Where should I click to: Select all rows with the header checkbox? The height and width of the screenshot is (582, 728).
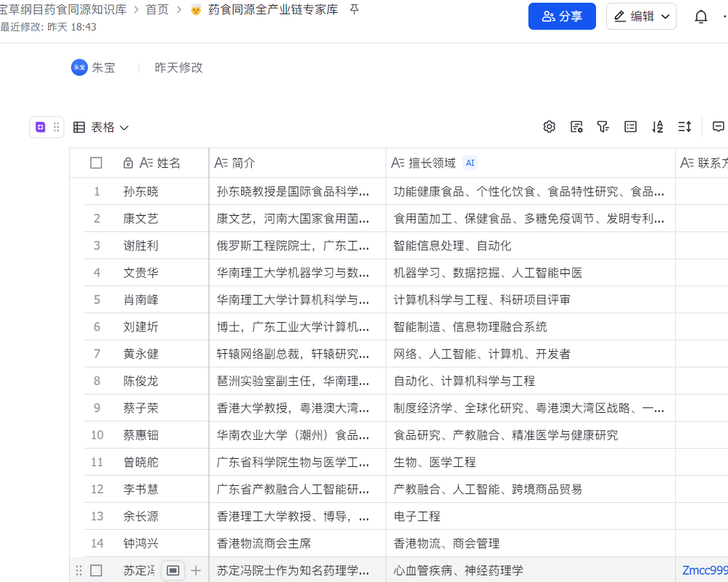click(96, 162)
